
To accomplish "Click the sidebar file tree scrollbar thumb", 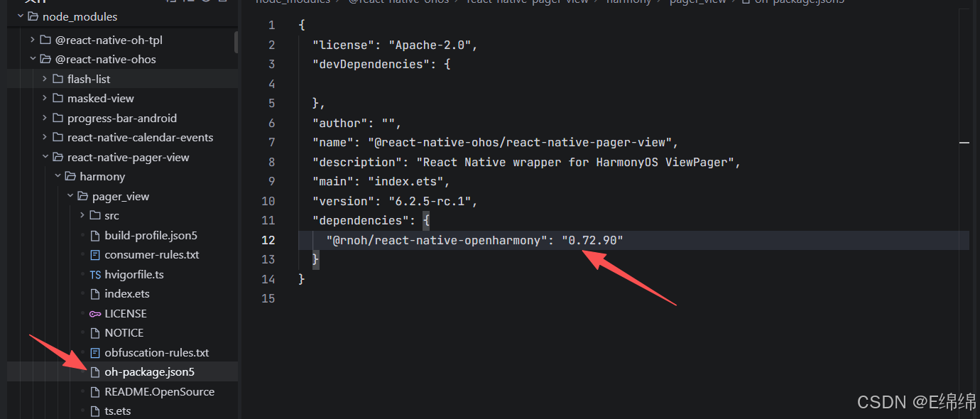I will (236, 41).
